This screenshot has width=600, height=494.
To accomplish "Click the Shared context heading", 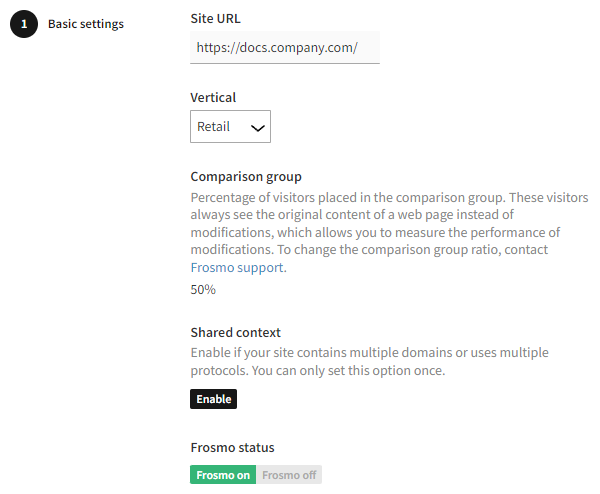I will 235,332.
